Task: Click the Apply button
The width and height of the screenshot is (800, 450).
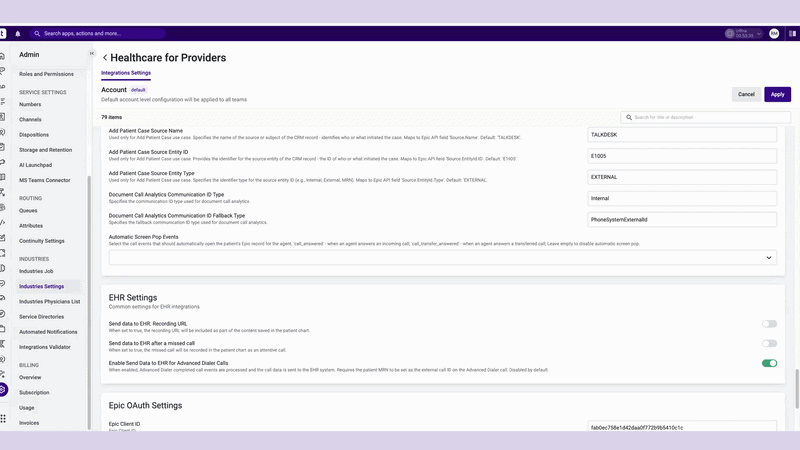Action: click(x=778, y=94)
